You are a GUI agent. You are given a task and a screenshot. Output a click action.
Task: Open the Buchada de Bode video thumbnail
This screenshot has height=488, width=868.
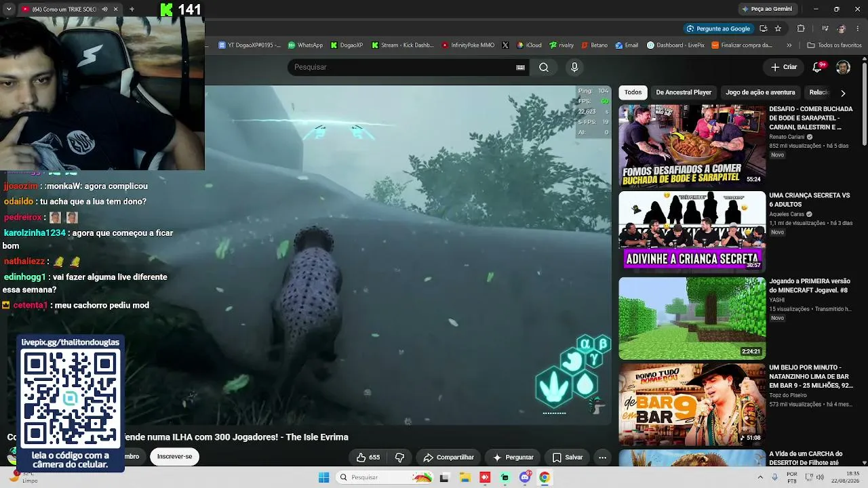point(692,145)
